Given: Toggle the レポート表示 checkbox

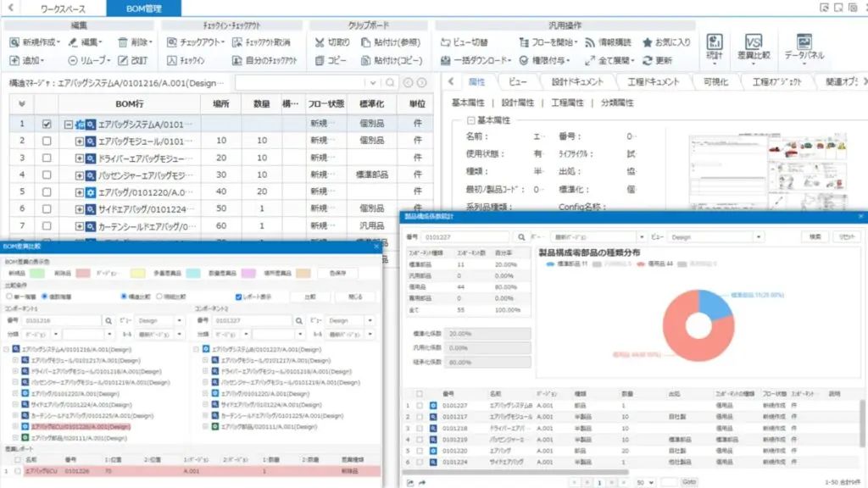Looking at the screenshot, I should click(239, 297).
